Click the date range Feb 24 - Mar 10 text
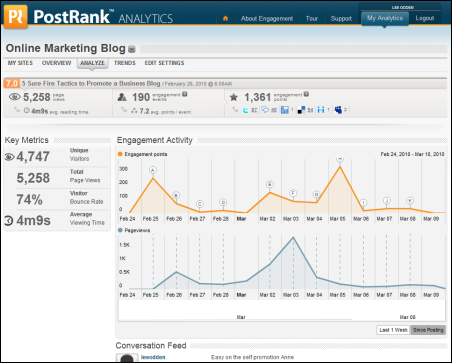 tap(412, 154)
